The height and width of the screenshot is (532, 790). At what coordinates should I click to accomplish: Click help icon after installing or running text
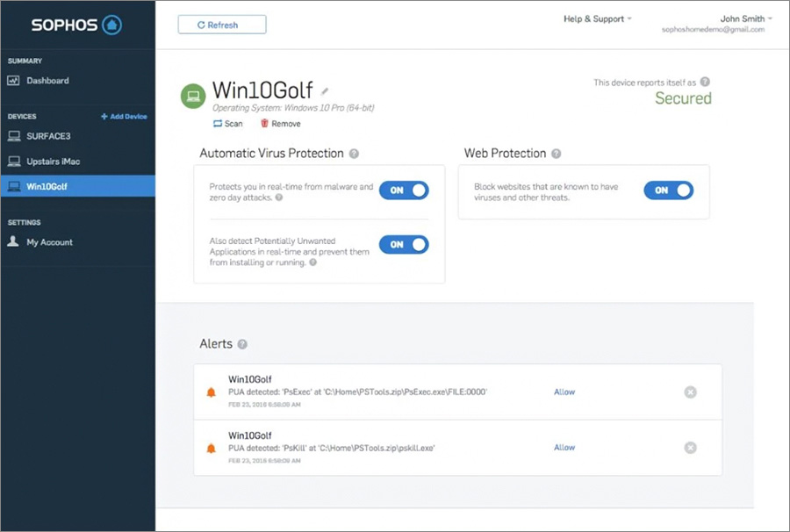coord(312,262)
